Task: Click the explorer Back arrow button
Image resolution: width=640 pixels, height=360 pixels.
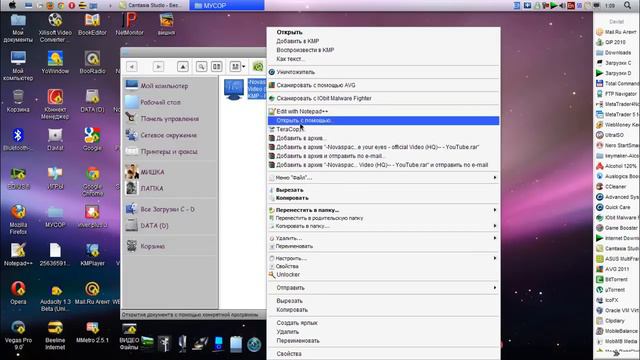Action: point(131,66)
